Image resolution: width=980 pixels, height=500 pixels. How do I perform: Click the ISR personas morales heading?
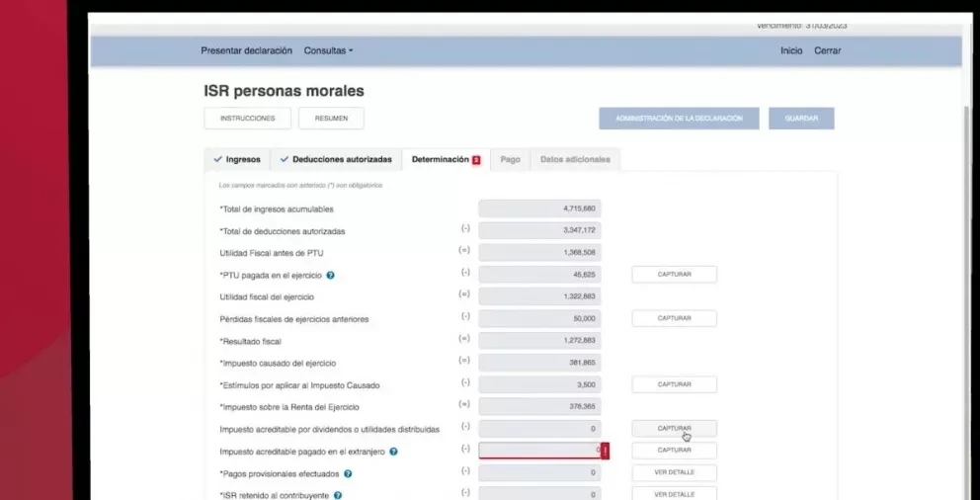tap(284, 91)
